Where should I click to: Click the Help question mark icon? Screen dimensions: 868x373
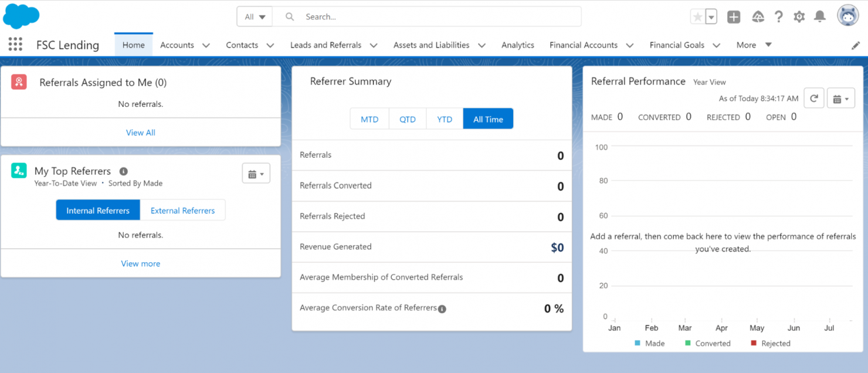point(778,16)
